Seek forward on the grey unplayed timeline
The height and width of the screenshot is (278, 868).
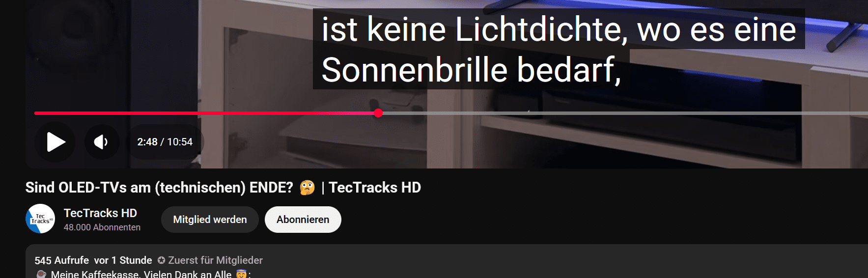coord(624,113)
